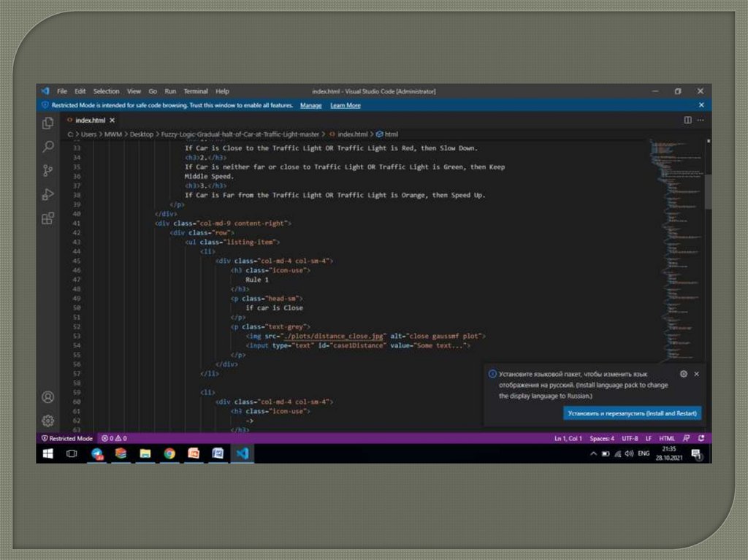Change indentation via Spaces: 4

click(603, 438)
